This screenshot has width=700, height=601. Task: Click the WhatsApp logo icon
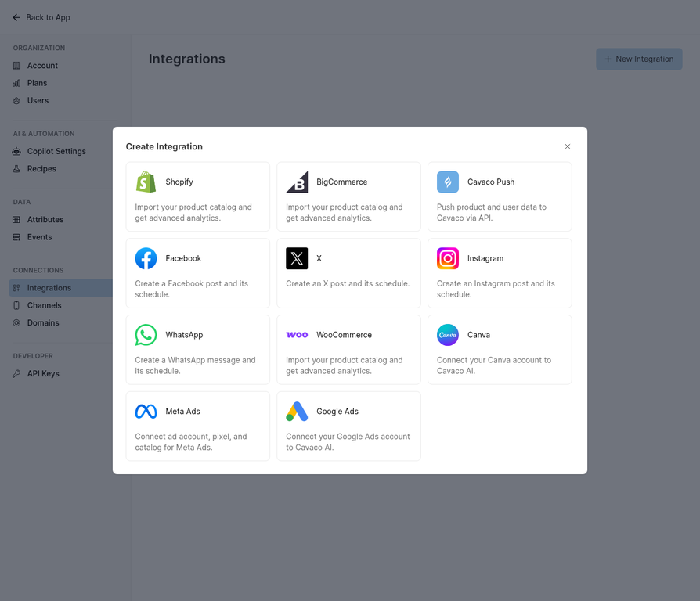(146, 335)
